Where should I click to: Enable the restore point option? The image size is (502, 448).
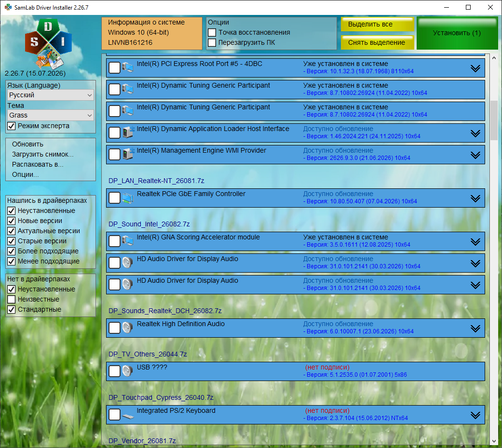click(212, 33)
